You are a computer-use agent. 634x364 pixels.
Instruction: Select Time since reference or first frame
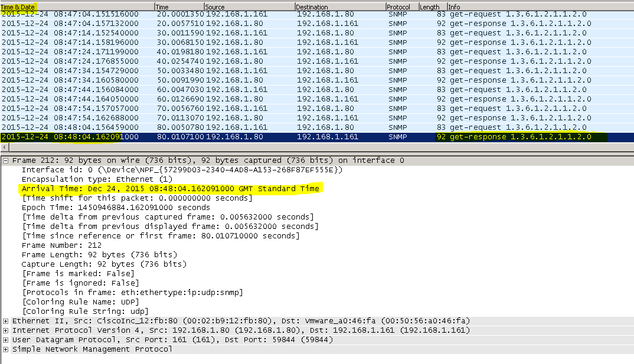point(161,235)
